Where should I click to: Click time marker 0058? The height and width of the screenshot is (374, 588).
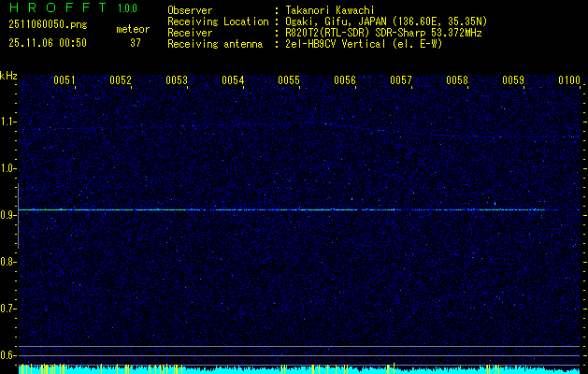457,80
